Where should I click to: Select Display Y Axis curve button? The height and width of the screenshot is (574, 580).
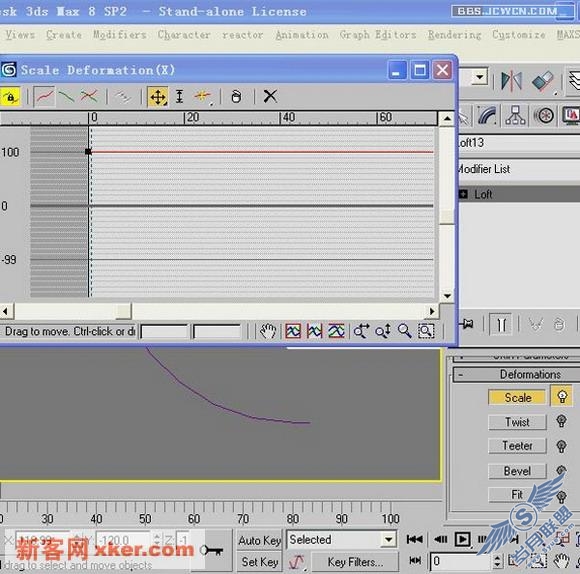[67, 97]
